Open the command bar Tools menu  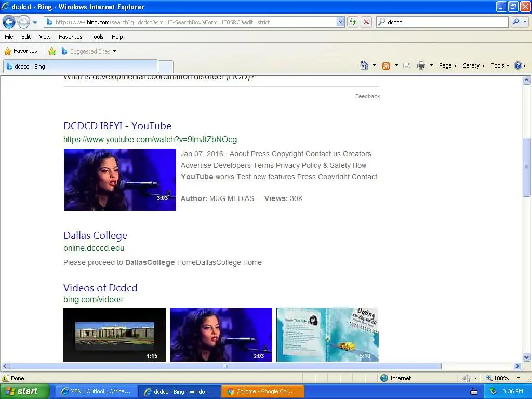click(500, 65)
